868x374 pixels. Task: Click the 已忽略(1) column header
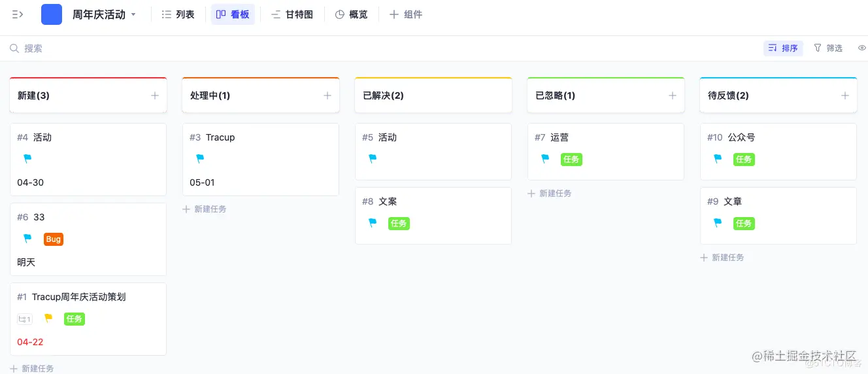coord(606,95)
